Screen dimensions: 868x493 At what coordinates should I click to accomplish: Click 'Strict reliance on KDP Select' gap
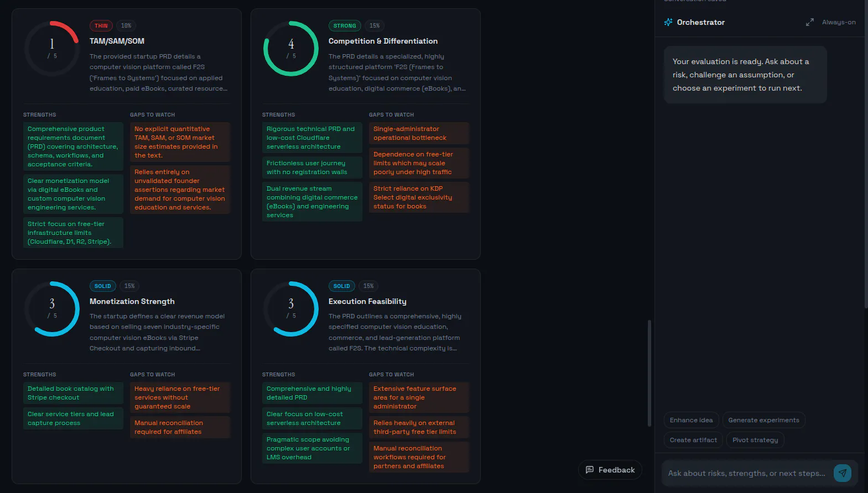tap(419, 197)
